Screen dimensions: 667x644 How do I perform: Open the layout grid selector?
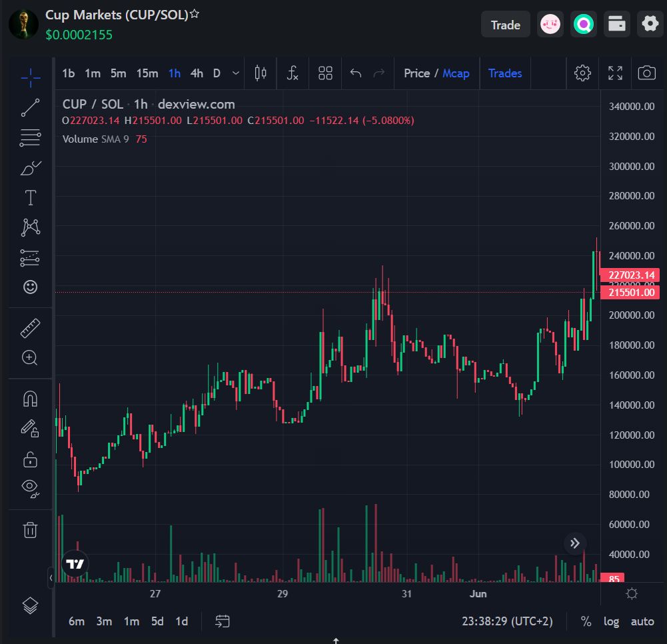pyautogui.click(x=325, y=73)
